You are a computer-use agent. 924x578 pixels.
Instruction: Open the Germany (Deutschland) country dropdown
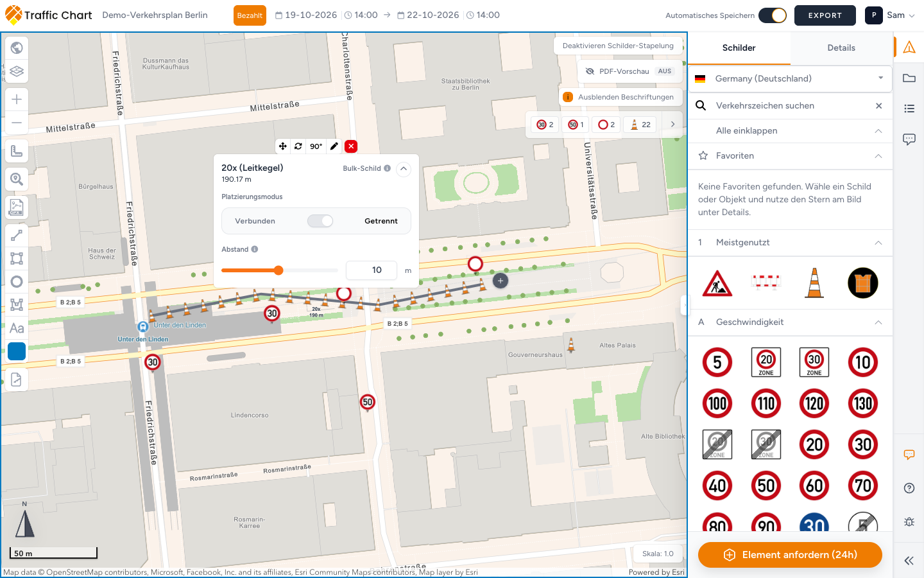point(791,78)
